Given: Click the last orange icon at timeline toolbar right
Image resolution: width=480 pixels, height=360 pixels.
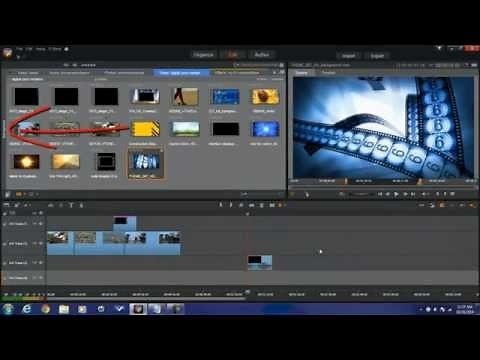Looking at the screenshot, I should 473,205.
